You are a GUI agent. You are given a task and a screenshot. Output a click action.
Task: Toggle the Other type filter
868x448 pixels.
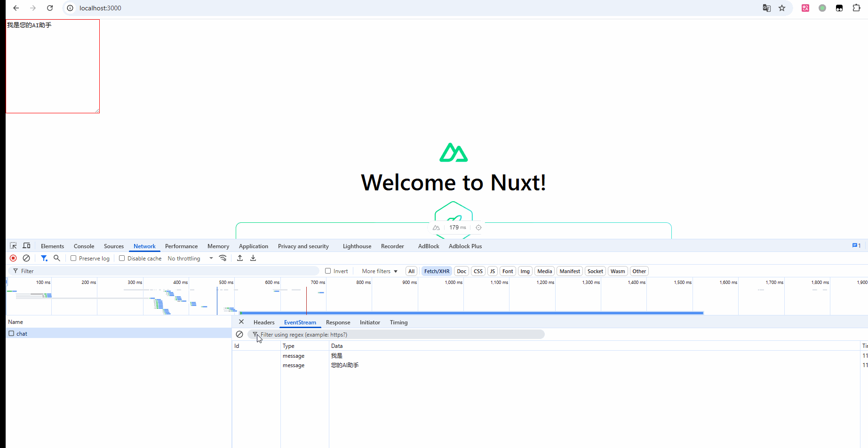coord(639,271)
